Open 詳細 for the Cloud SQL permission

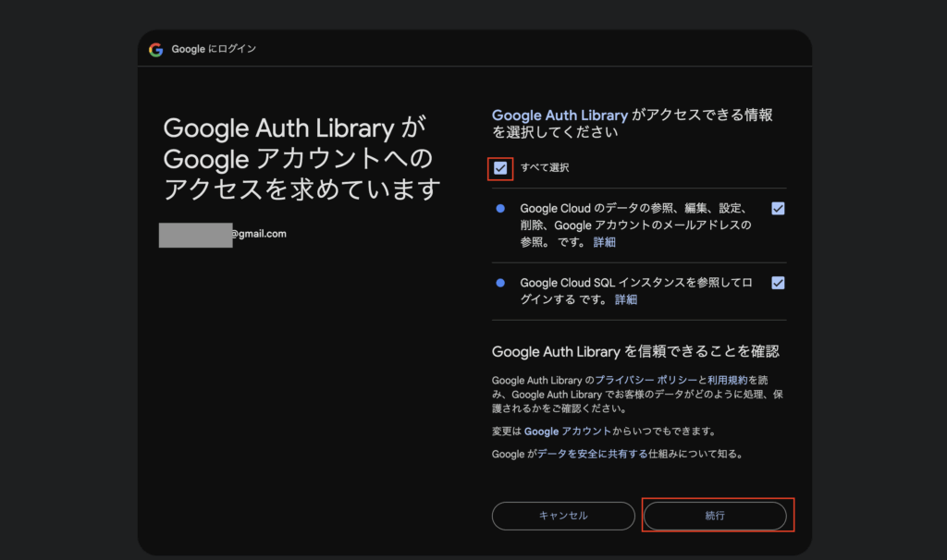(x=626, y=299)
